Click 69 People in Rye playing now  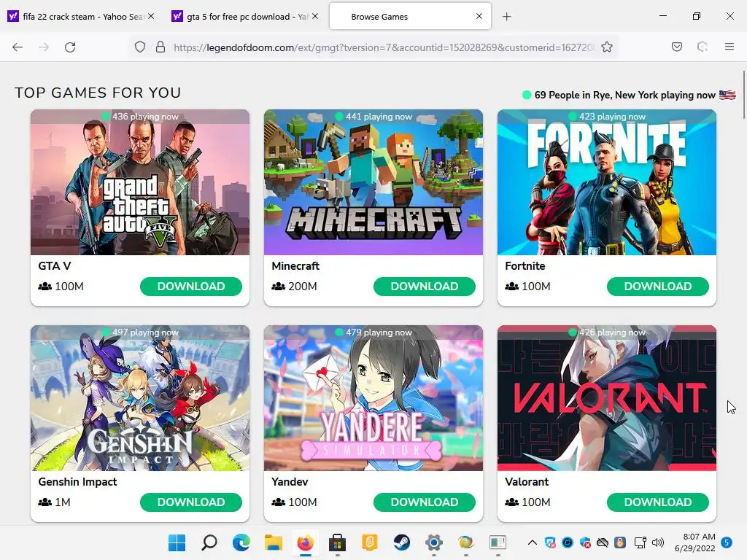pyautogui.click(x=624, y=95)
